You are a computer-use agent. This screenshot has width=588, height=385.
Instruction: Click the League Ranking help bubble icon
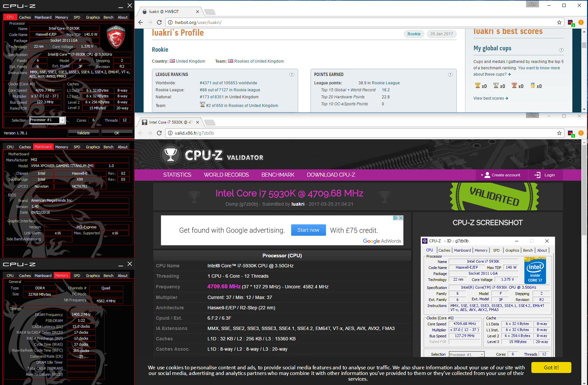click(x=292, y=75)
